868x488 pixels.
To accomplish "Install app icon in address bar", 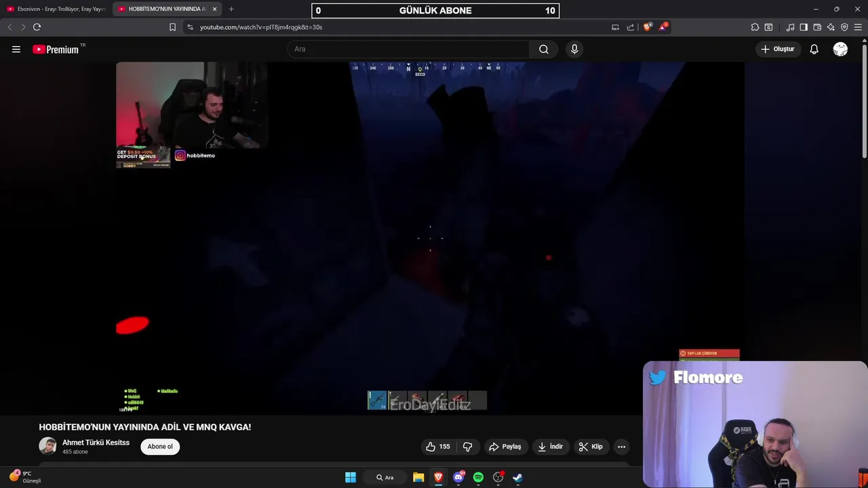I will pos(615,27).
